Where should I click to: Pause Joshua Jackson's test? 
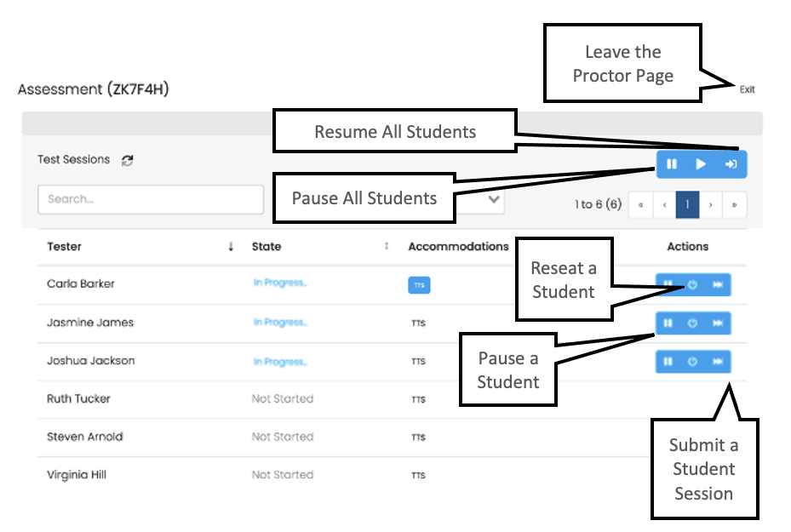point(668,362)
